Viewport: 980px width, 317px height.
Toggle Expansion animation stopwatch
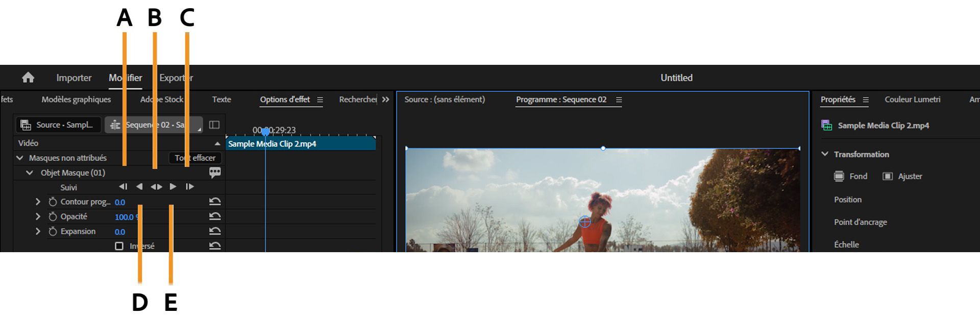coord(53,231)
